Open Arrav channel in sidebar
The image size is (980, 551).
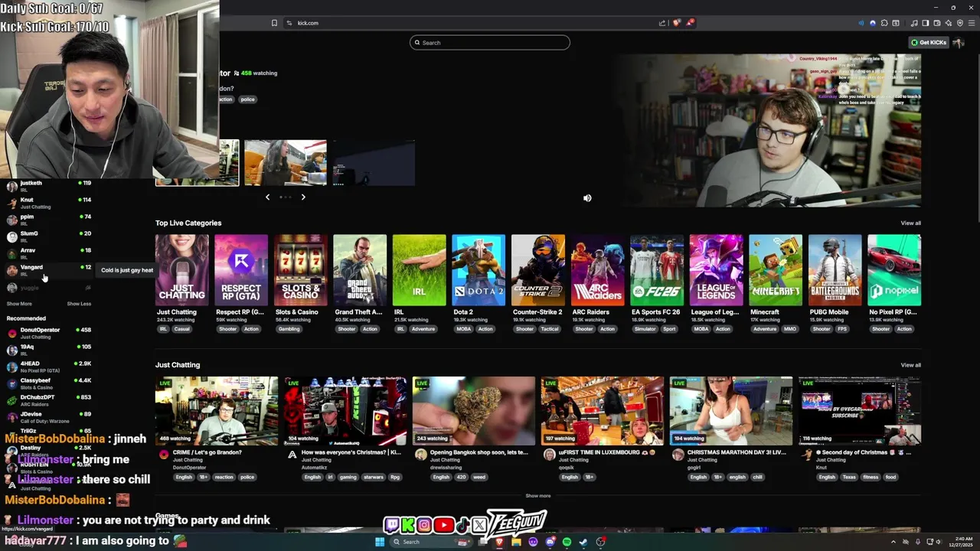(x=48, y=253)
